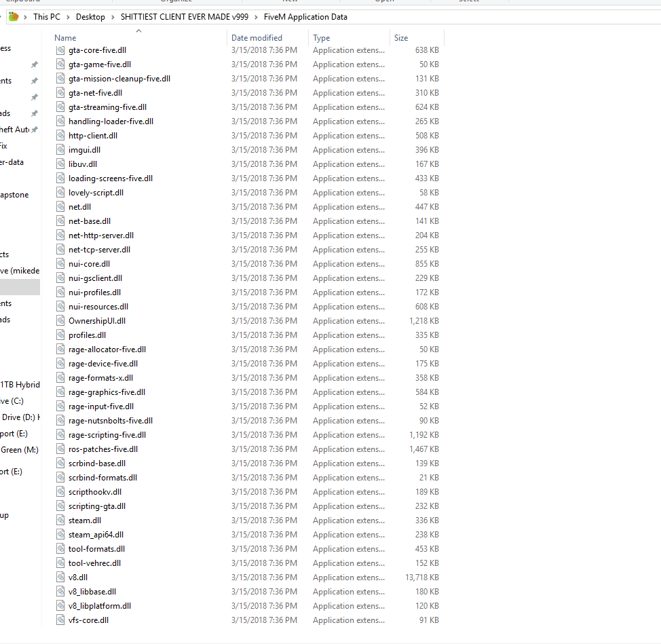661x644 pixels.
Task: Click the vfs-core.dll file icon
Action: 60,620
